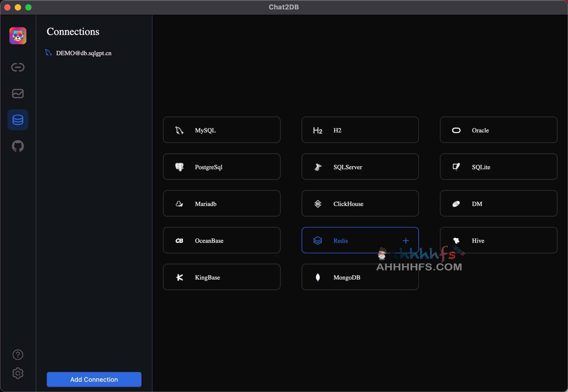
Task: Select the MySQL database type
Action: click(x=222, y=130)
